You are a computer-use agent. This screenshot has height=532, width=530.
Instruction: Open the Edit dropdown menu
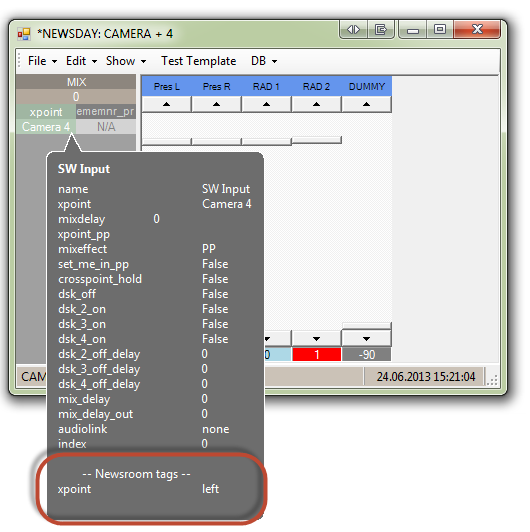[81, 61]
